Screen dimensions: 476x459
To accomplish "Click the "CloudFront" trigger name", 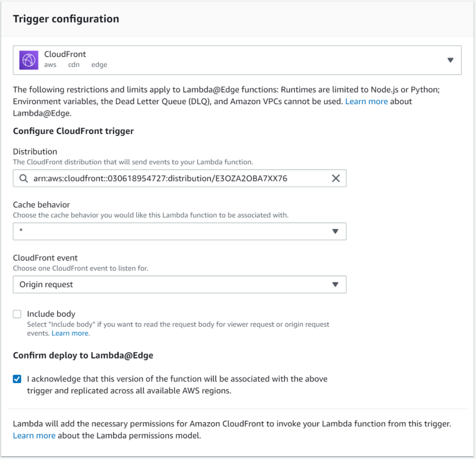I will click(x=65, y=54).
